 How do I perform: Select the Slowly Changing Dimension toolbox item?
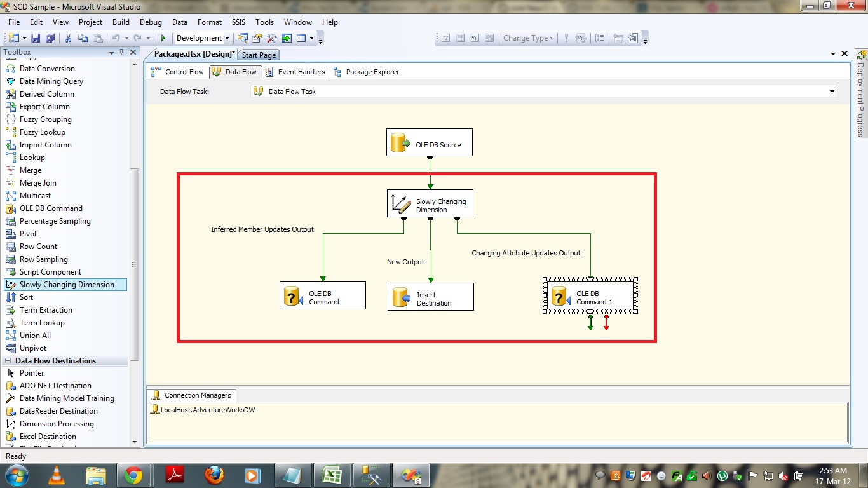(66, 285)
